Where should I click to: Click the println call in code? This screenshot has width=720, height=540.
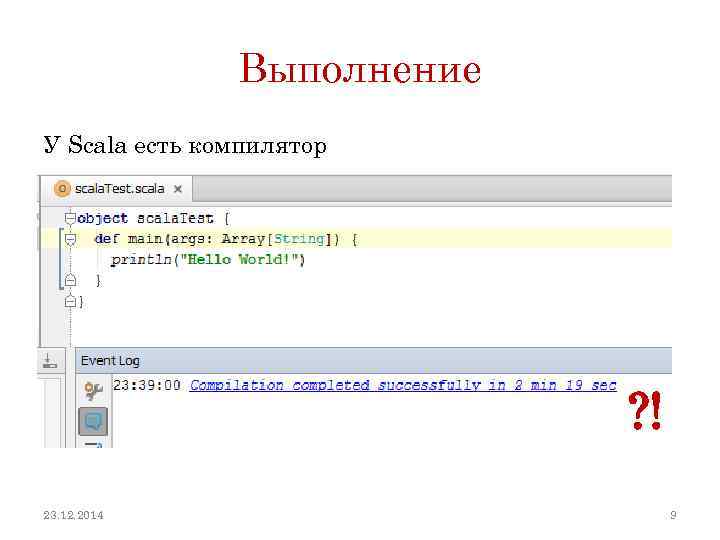(x=141, y=260)
